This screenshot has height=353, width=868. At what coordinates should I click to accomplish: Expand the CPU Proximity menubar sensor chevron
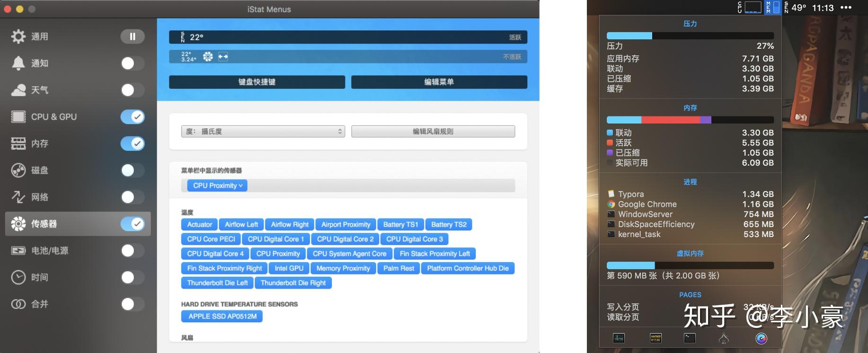tap(240, 185)
